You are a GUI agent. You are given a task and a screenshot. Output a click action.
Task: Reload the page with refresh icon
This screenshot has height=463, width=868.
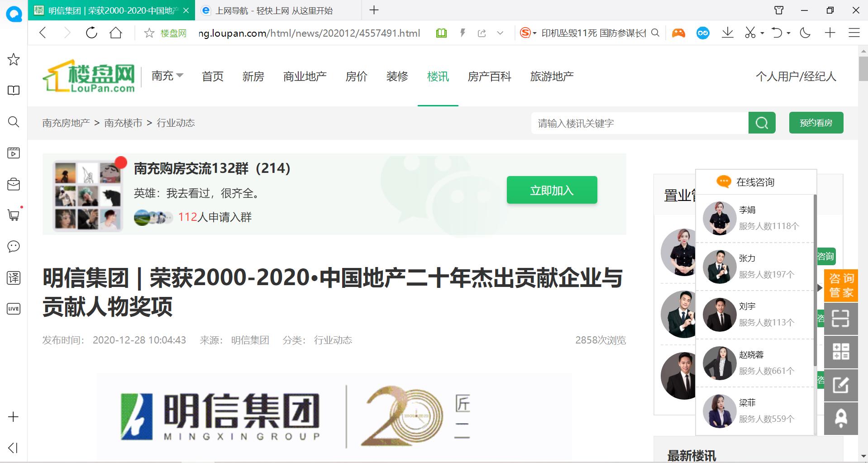pyautogui.click(x=91, y=33)
